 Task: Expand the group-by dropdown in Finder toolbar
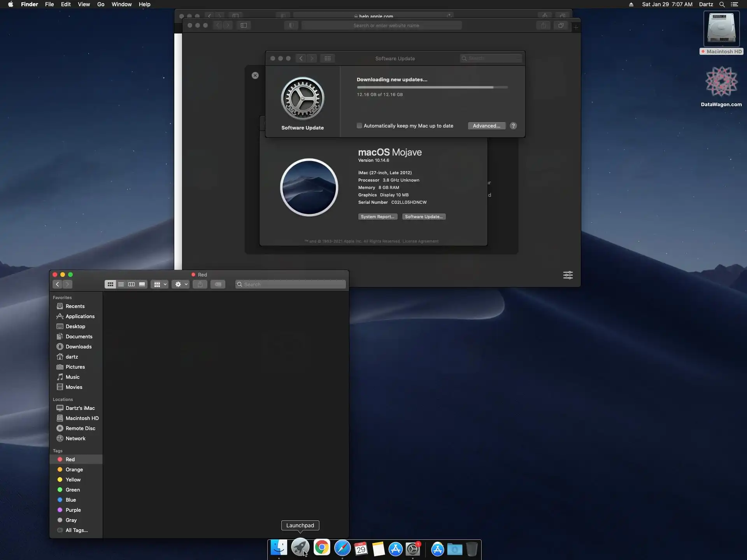[x=160, y=284]
